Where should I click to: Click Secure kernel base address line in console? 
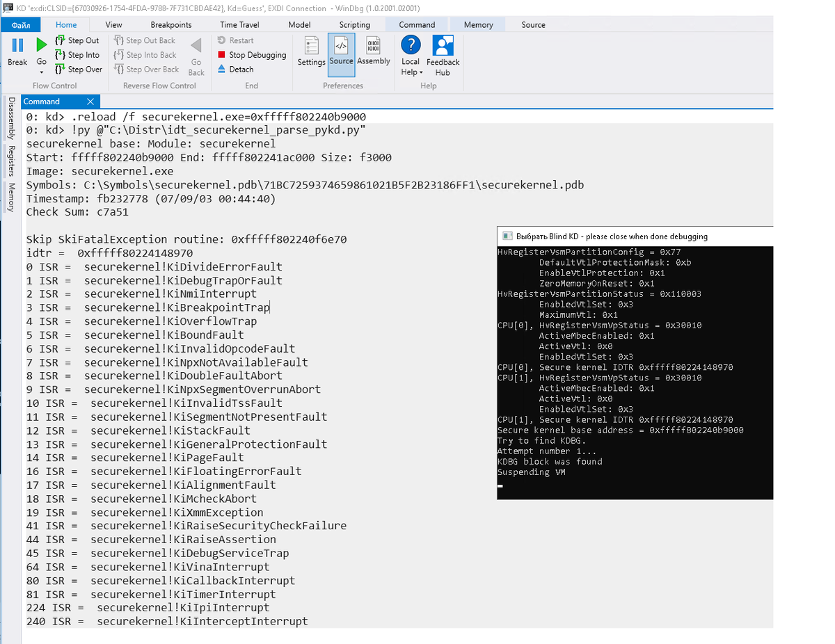(620, 430)
